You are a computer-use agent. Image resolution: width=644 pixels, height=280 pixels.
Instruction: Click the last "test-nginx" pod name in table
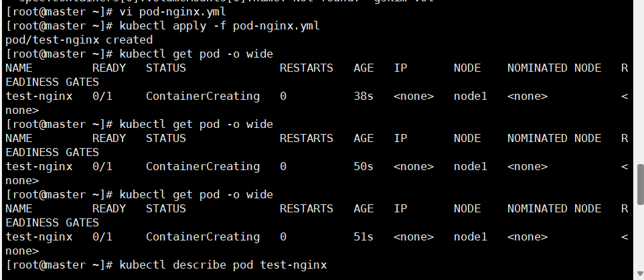(39, 237)
